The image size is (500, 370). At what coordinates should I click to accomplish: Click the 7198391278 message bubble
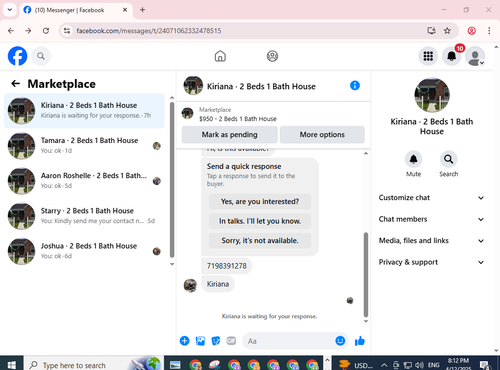point(227,266)
